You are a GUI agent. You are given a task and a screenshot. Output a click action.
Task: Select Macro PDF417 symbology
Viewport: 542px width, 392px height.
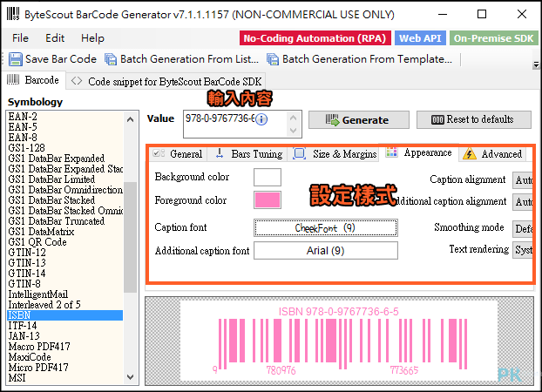pos(64,347)
